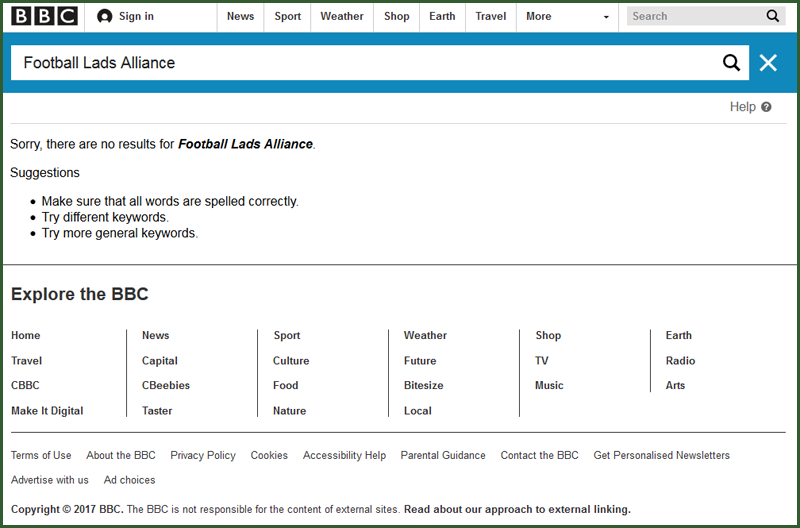Open Shop in Explore the BBC footer
Viewport: 800px width, 528px height.
click(548, 335)
